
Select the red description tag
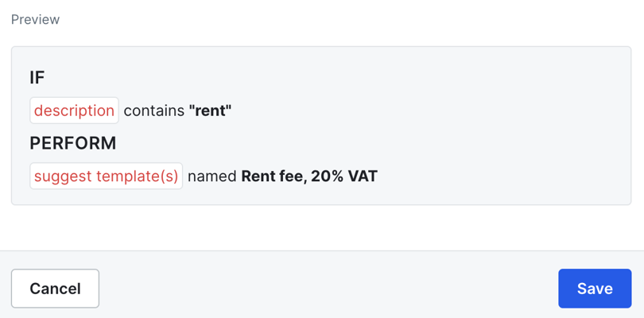[x=74, y=111]
